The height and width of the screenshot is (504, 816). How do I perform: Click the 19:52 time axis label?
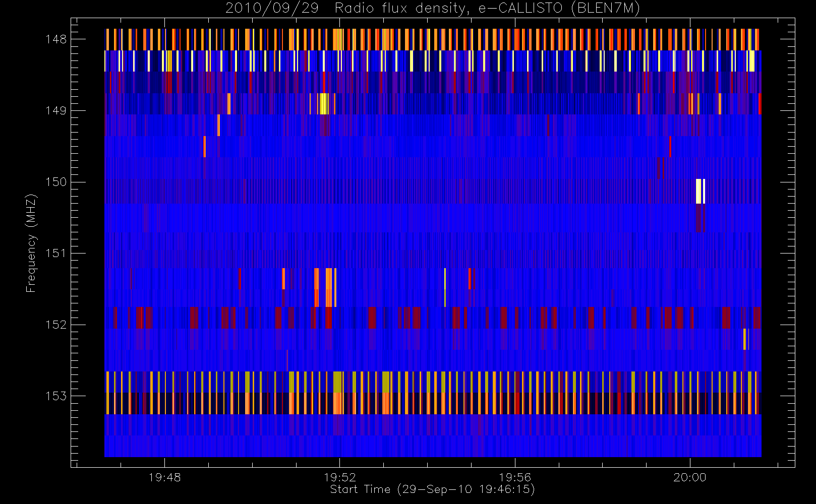(339, 477)
